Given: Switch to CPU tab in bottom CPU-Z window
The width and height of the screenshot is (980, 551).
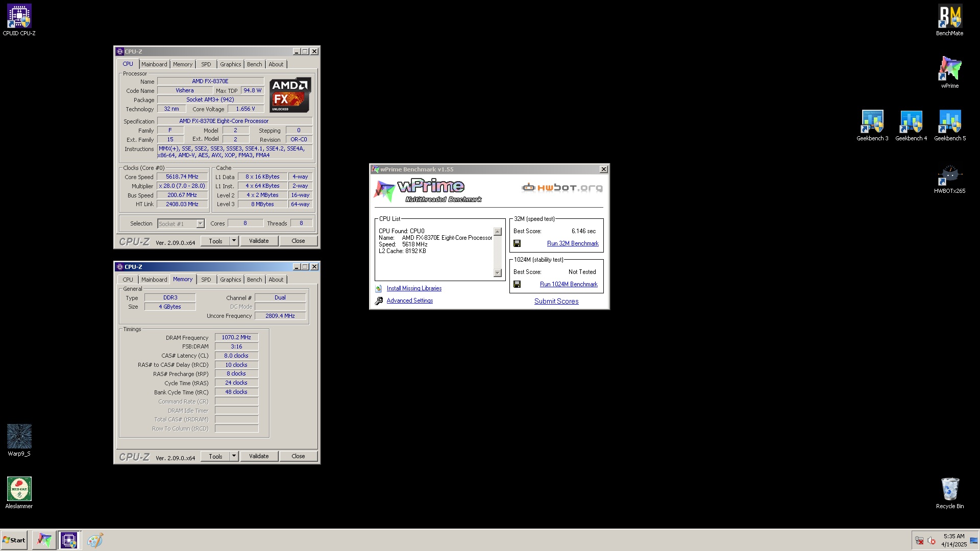Looking at the screenshot, I should [x=128, y=280].
